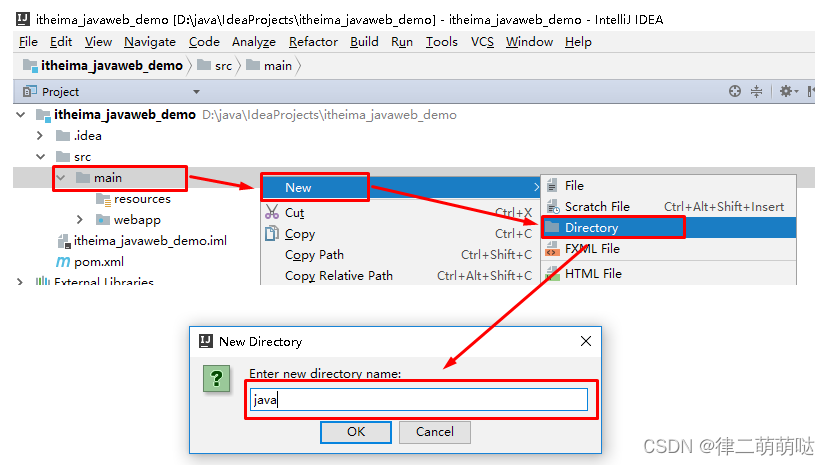
Task: Collapse the itheima_javaweb_demo root node
Action: point(21,114)
